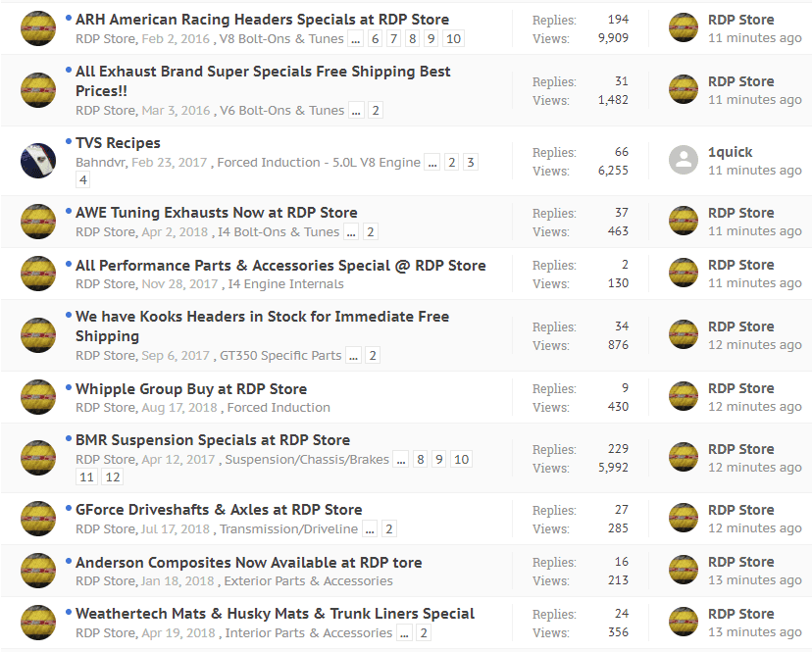Expand ellipsis pages for BMR Suspension Specials
The width and height of the screenshot is (812, 652).
401,460
